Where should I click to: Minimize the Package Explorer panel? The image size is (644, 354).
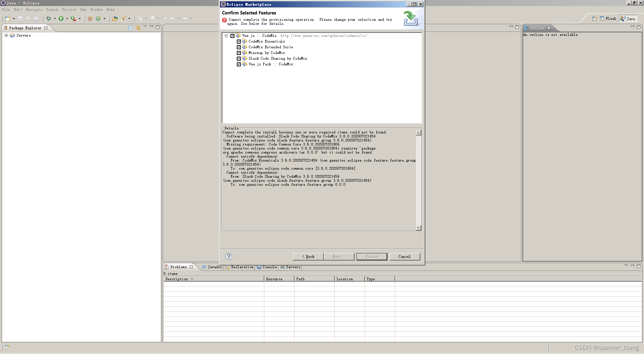152,26
